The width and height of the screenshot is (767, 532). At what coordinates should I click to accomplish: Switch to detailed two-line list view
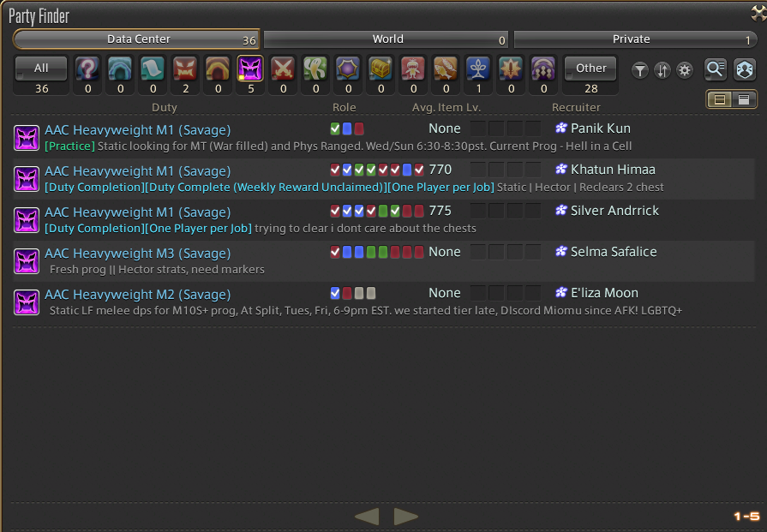720,99
